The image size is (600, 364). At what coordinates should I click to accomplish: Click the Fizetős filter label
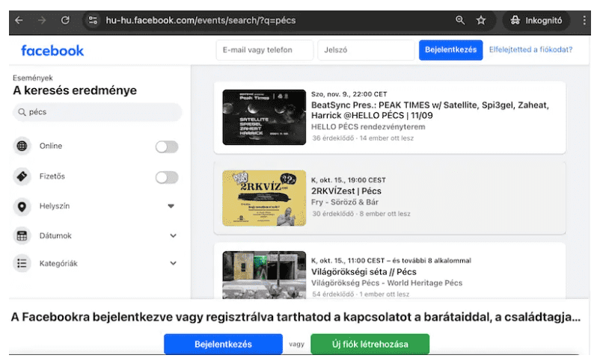click(x=52, y=176)
